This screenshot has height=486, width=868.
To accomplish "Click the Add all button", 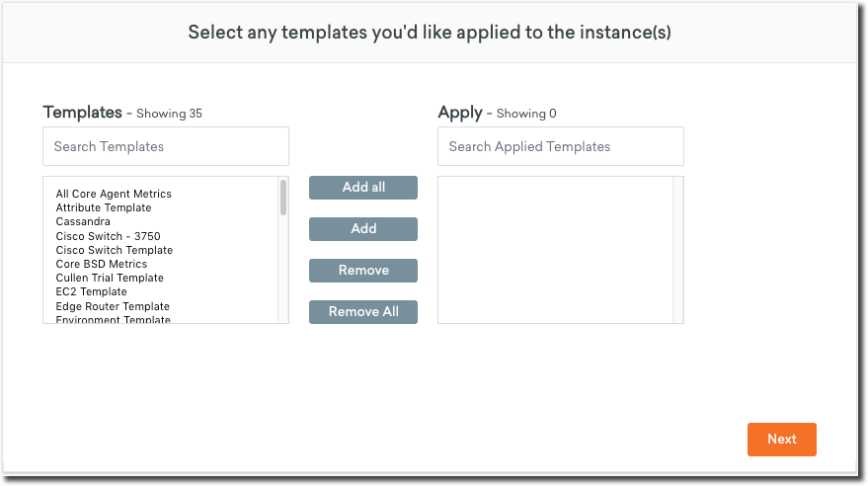I will [362, 188].
